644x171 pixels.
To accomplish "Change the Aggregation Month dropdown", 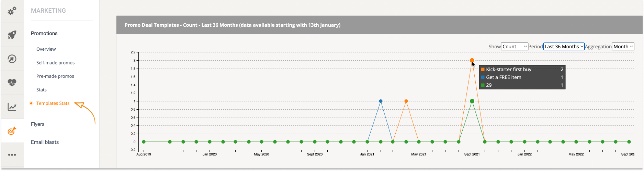I will click(623, 47).
